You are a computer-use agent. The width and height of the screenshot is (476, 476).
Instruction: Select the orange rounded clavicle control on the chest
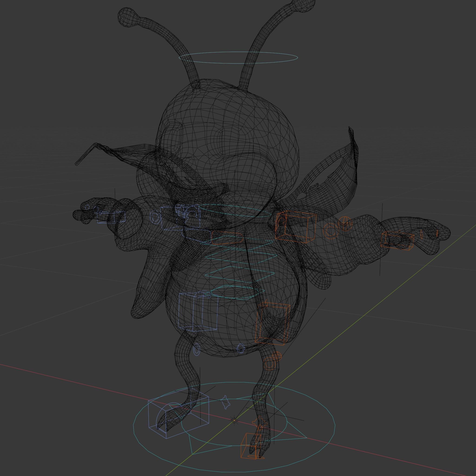coord(227,238)
